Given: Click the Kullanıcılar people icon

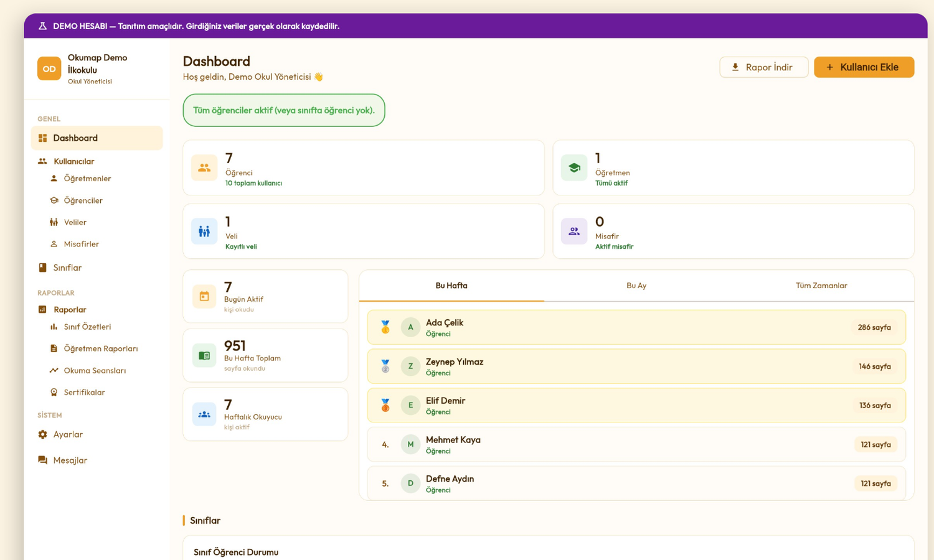Looking at the screenshot, I should coord(42,161).
